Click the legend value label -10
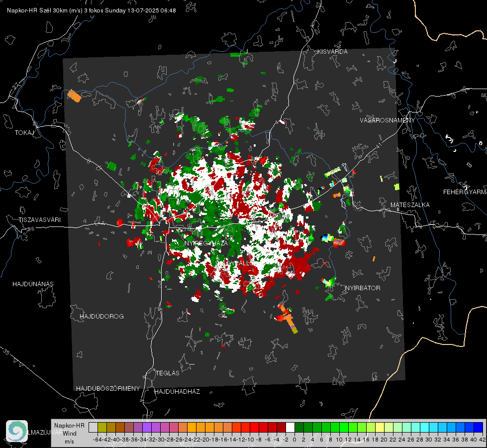The height and width of the screenshot is (448, 487). point(249,440)
